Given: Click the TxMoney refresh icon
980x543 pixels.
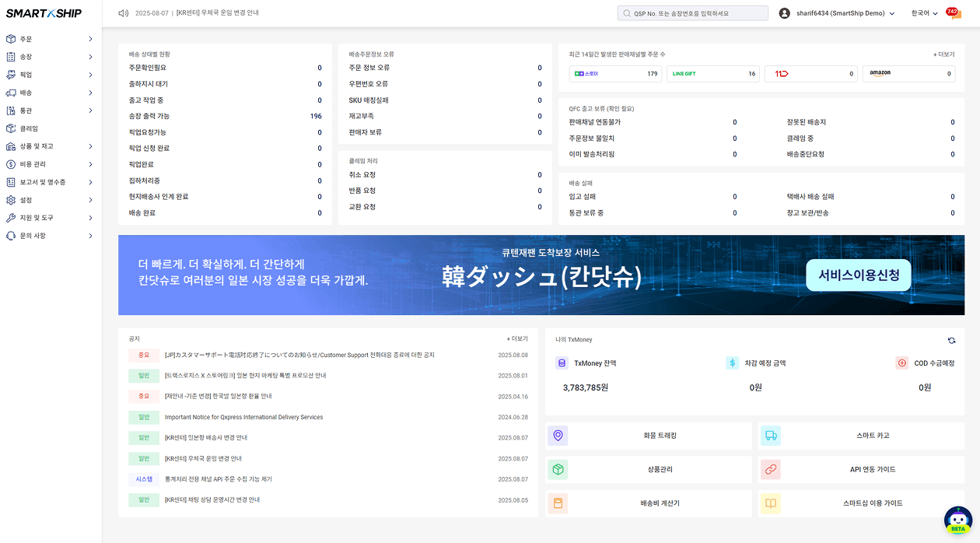Looking at the screenshot, I should [951, 340].
